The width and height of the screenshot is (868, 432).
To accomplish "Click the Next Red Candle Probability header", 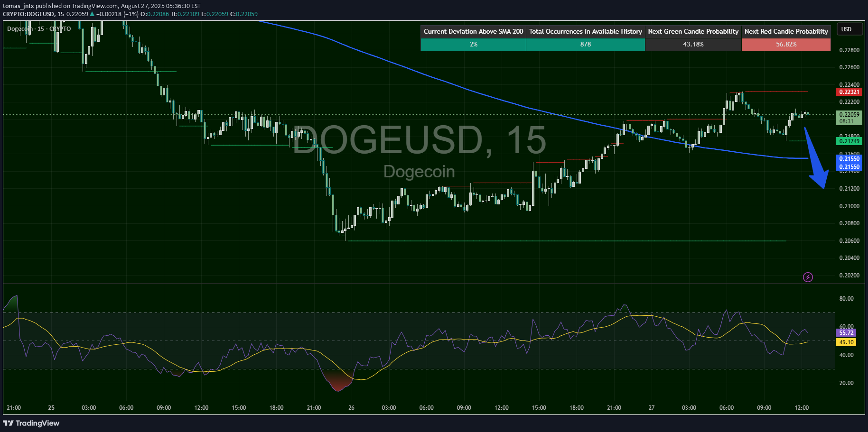I will coord(786,31).
